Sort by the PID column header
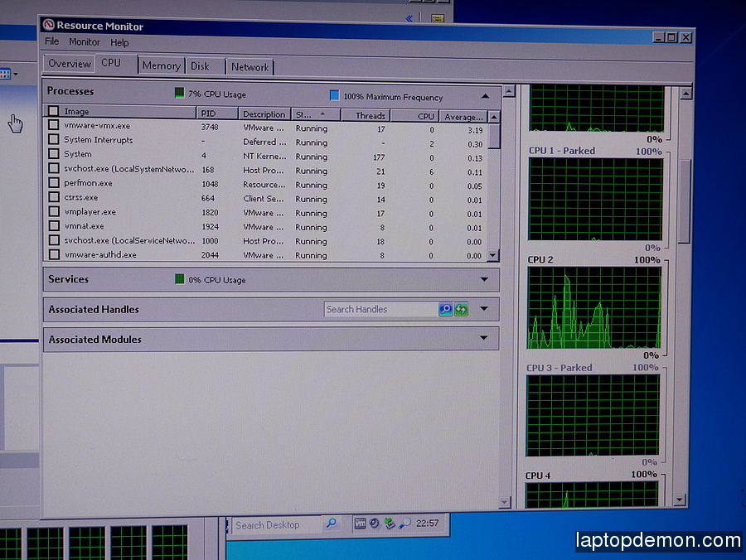Screen dimensions: 746x560 (217, 113)
